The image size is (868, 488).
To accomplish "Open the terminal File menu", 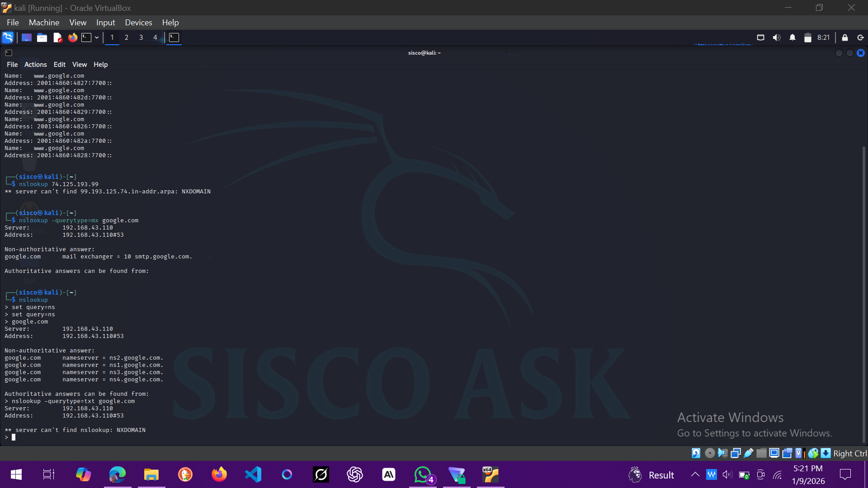I will pyautogui.click(x=12, y=65).
